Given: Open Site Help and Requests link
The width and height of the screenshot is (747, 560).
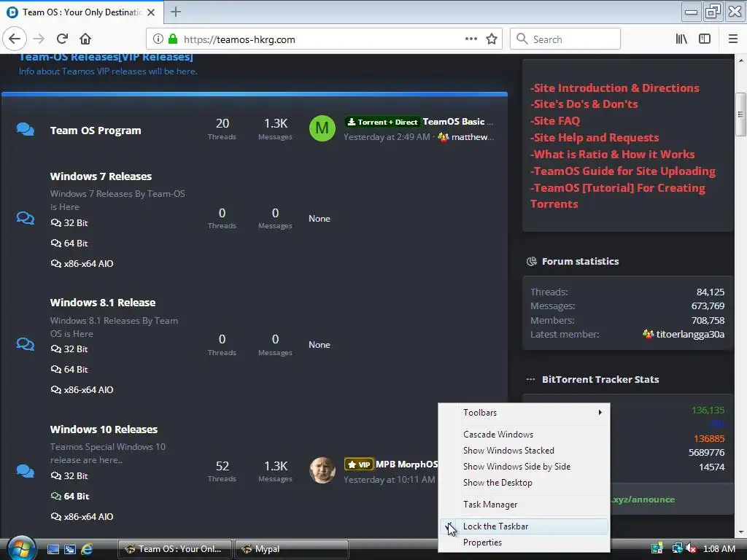Looking at the screenshot, I should click(x=595, y=138).
